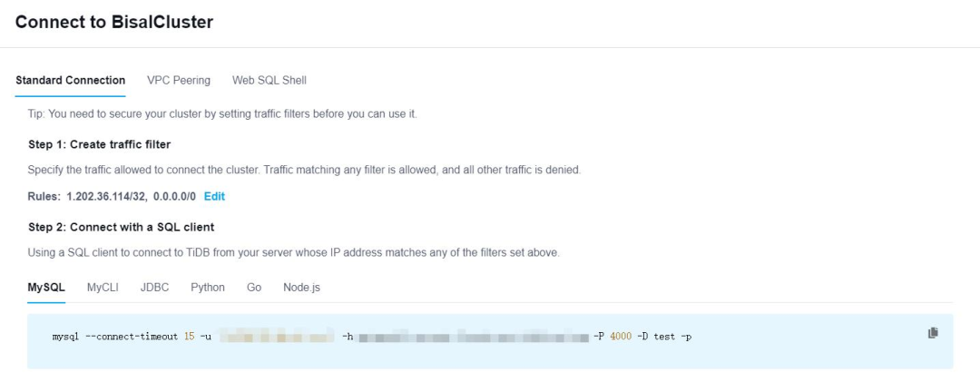
Task: Click the Step 1 Create traffic filter heading
Action: (x=100, y=144)
